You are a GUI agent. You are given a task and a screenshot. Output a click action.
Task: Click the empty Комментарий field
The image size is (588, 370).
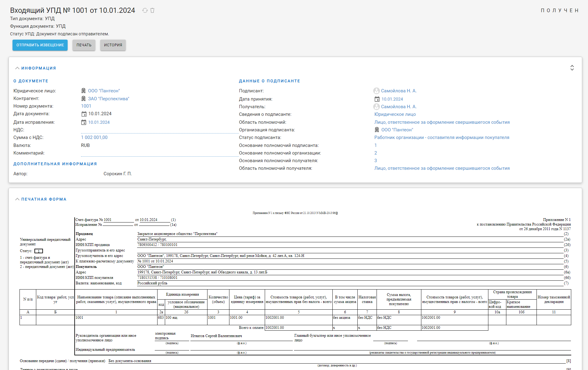(x=160, y=153)
